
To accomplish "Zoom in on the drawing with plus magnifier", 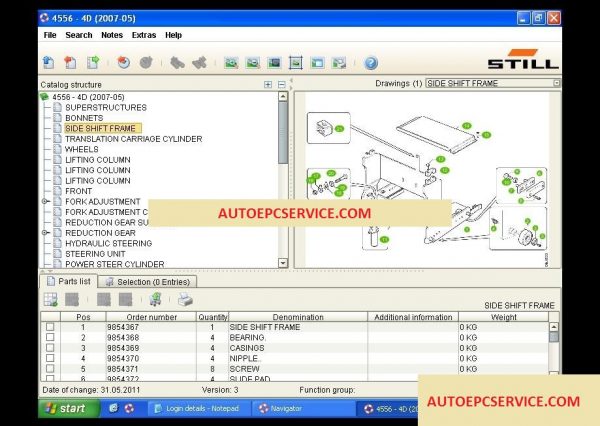I will pos(231,63).
